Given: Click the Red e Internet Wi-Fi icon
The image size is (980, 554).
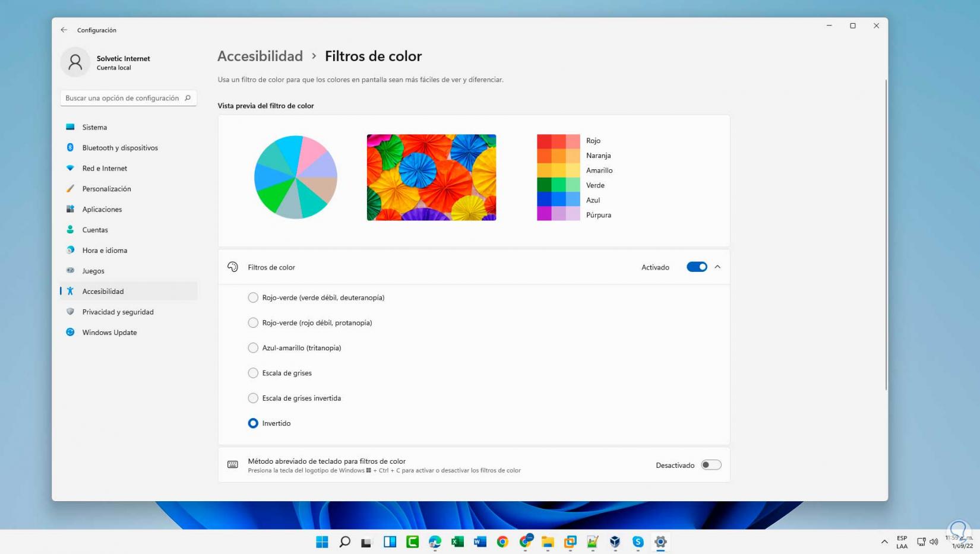Looking at the screenshot, I should (x=70, y=168).
